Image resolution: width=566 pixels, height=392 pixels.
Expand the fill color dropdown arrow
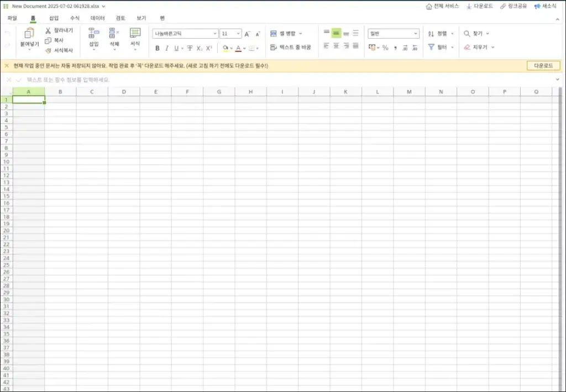coord(232,48)
